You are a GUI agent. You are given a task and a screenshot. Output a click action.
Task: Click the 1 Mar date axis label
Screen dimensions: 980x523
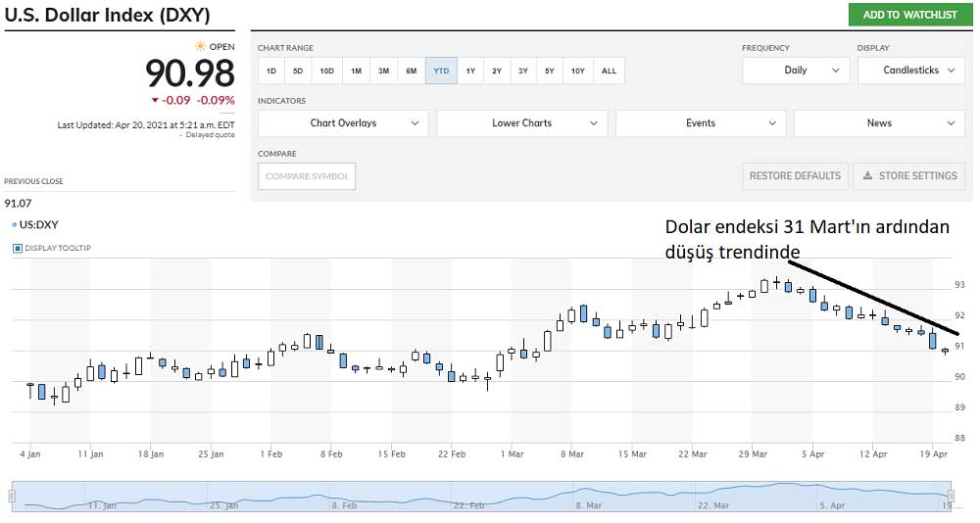tap(512, 454)
